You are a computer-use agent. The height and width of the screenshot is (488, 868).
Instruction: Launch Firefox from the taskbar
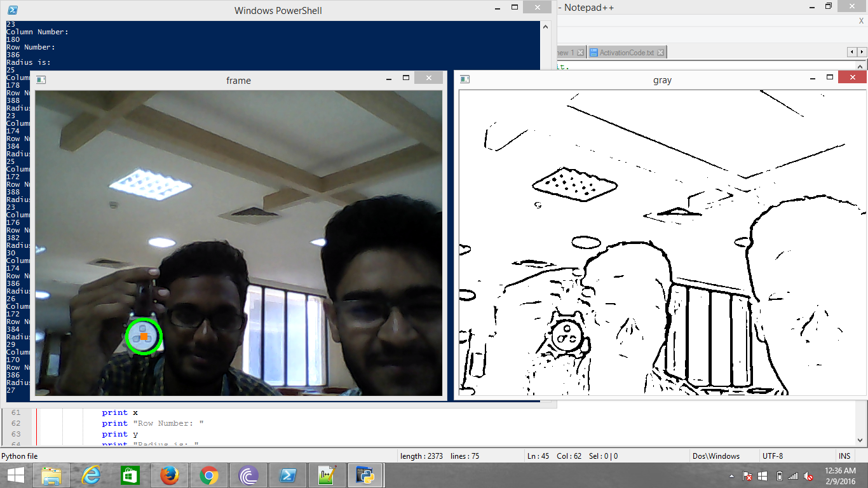(169, 475)
